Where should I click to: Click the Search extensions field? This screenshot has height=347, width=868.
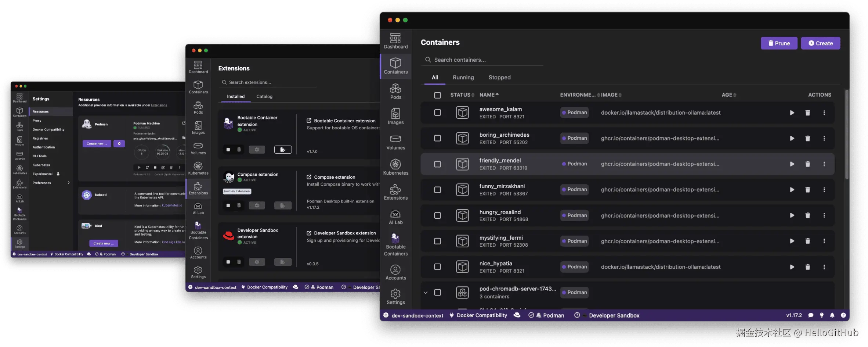[267, 82]
